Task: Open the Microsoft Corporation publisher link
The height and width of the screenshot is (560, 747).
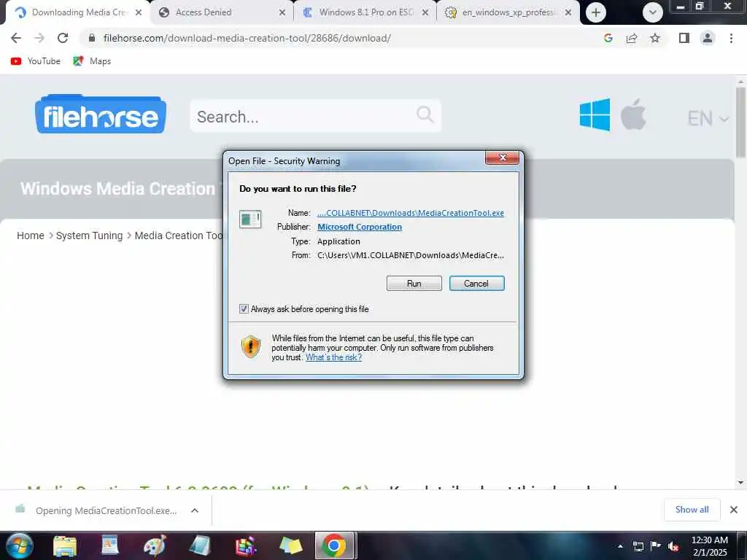Action: point(360,227)
